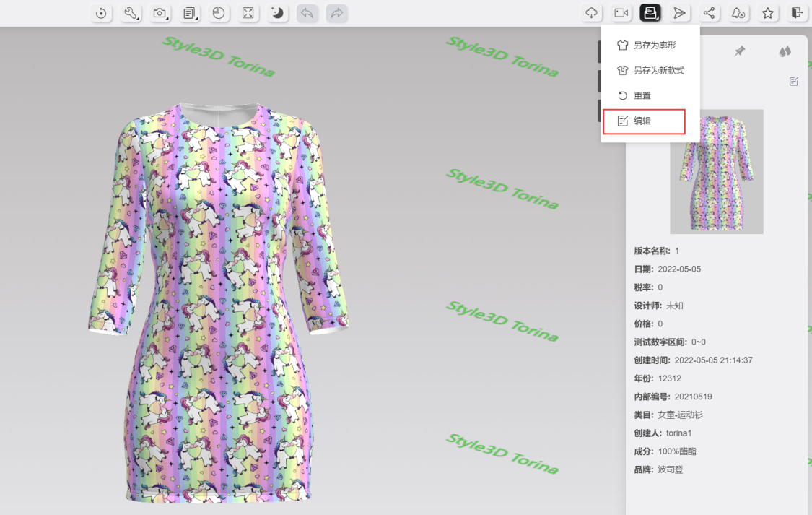
Task: Toggle the moon night mode
Action: 277,13
